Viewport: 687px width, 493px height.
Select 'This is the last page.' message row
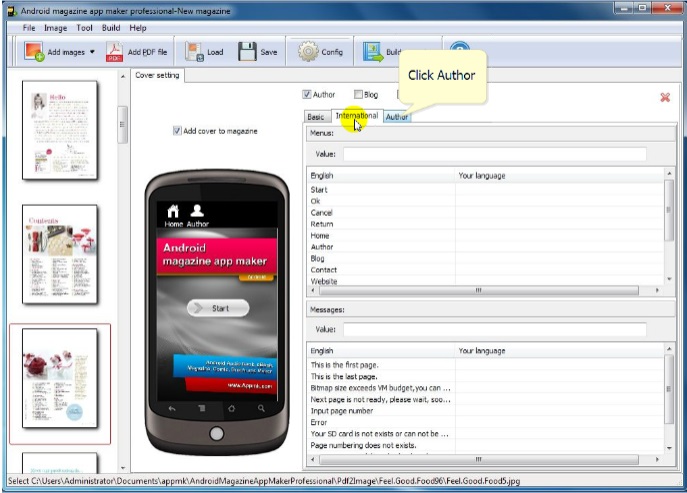(x=485, y=376)
